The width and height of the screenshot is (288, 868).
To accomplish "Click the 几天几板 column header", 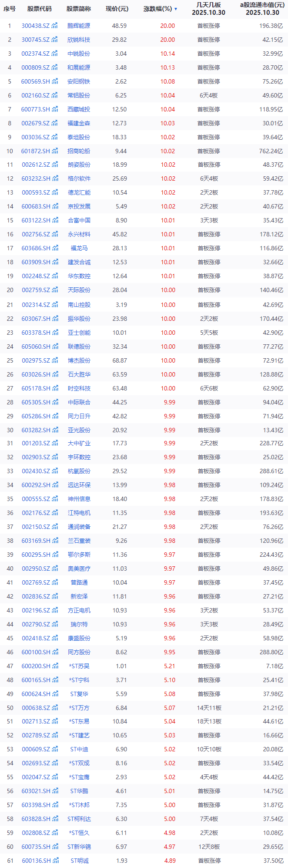I will point(208,9).
